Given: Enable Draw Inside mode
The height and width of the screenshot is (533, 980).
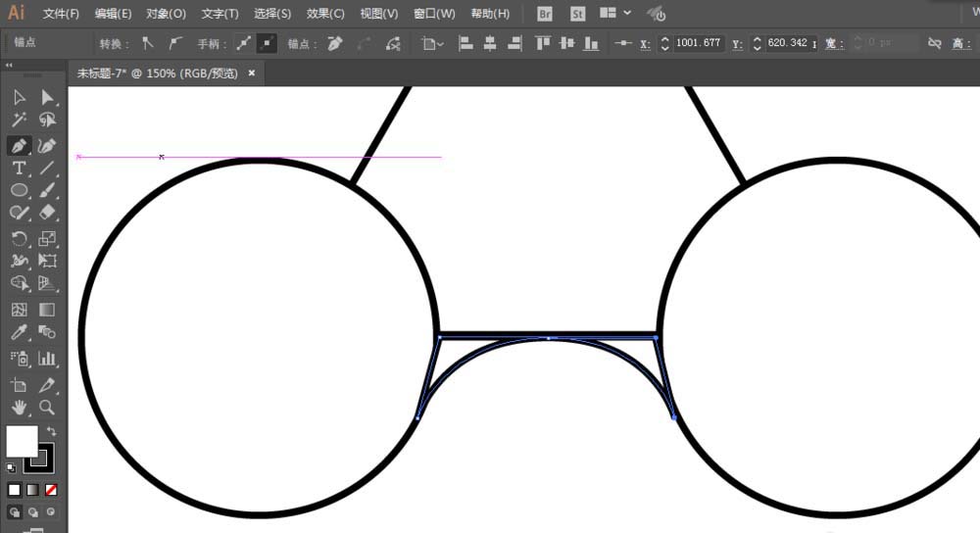Looking at the screenshot, I should click(x=51, y=511).
